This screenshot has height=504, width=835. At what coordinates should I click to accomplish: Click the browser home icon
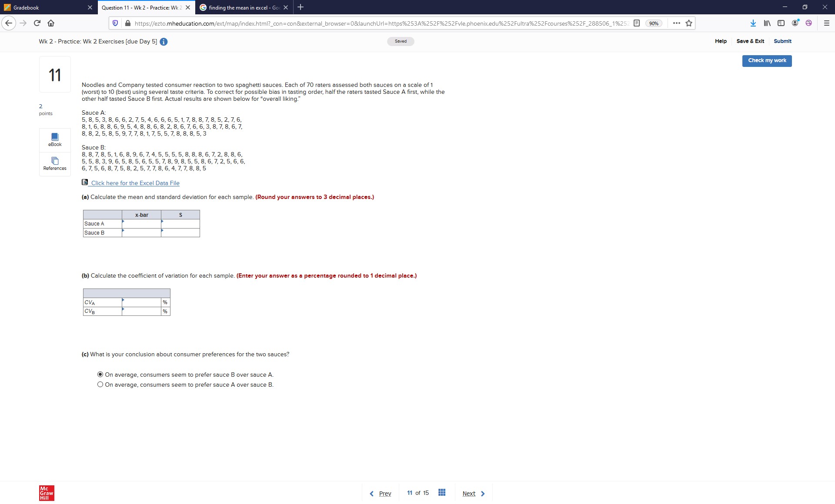51,23
